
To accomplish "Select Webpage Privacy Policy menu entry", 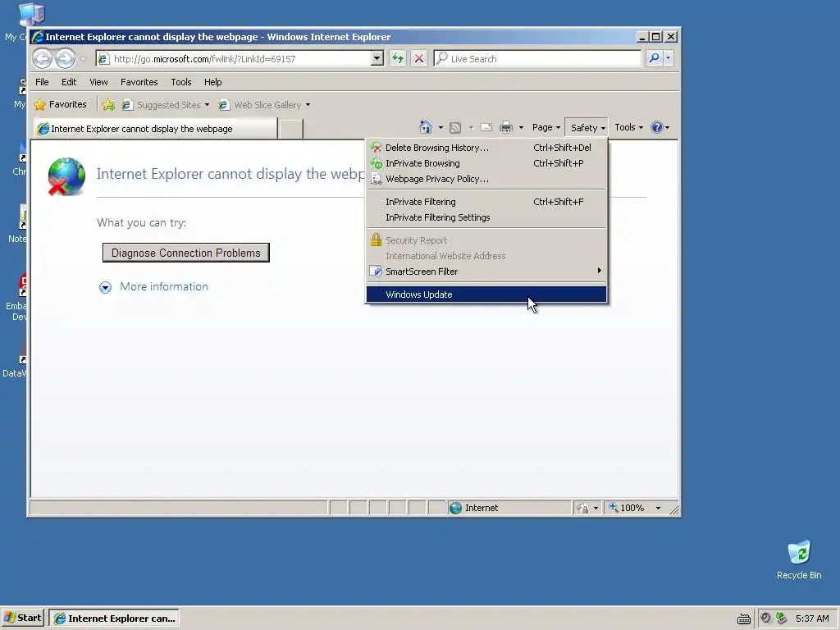I will point(486,179).
